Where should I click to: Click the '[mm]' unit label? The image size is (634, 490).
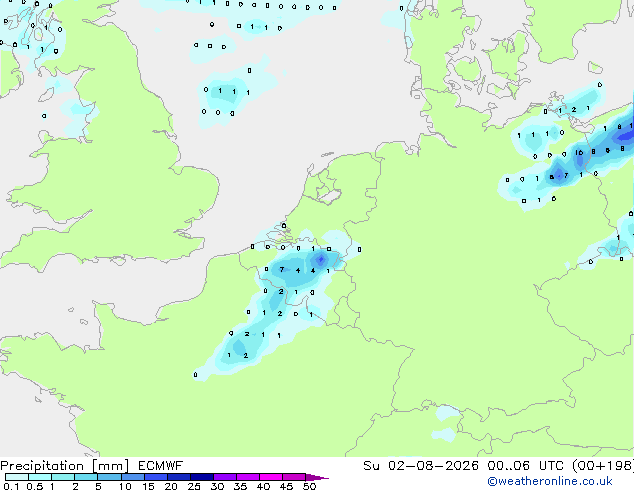[110, 466]
